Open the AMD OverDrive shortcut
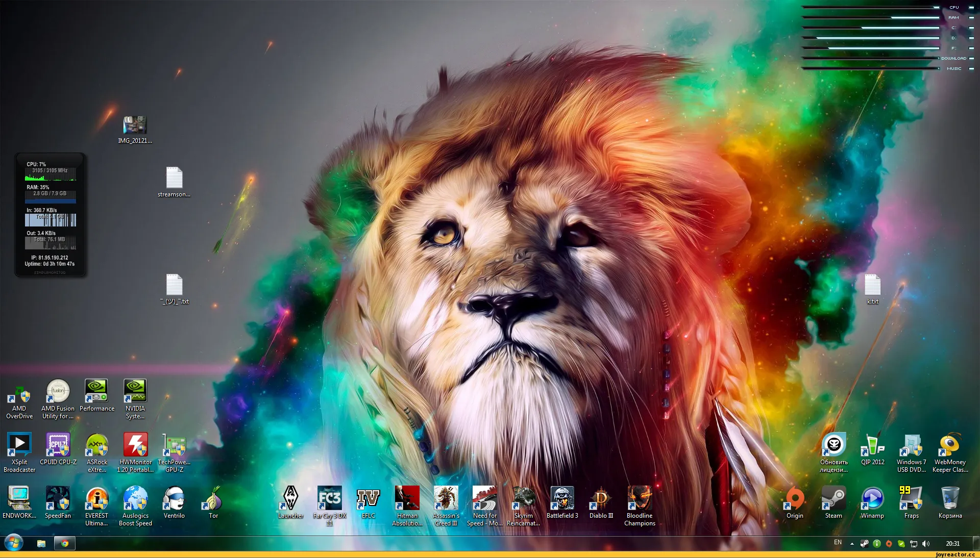The image size is (980, 558). coord(19,399)
